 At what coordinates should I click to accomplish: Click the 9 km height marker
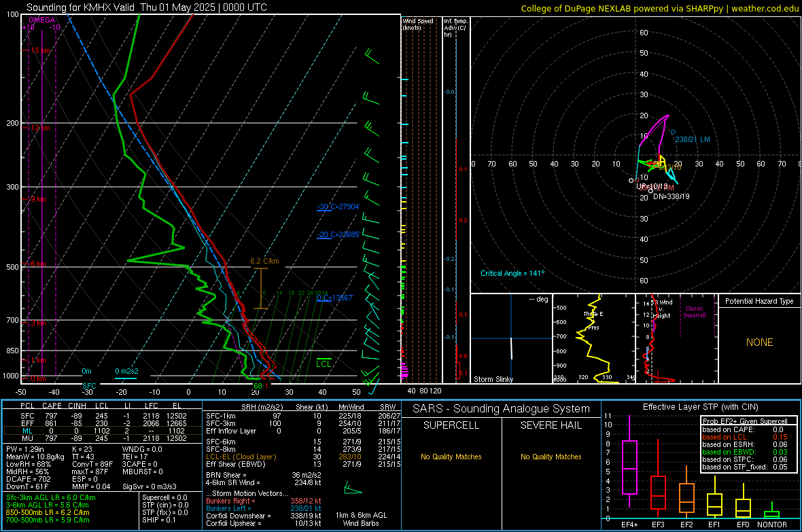tap(38, 199)
